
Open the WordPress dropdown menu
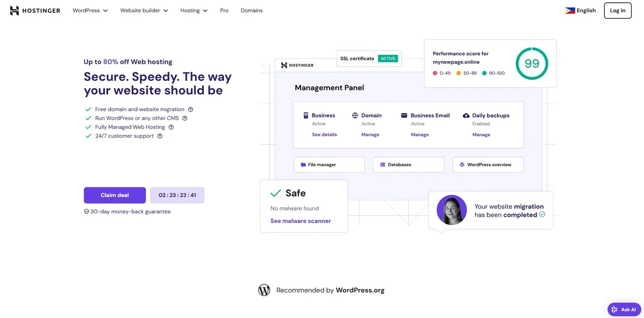coord(90,11)
